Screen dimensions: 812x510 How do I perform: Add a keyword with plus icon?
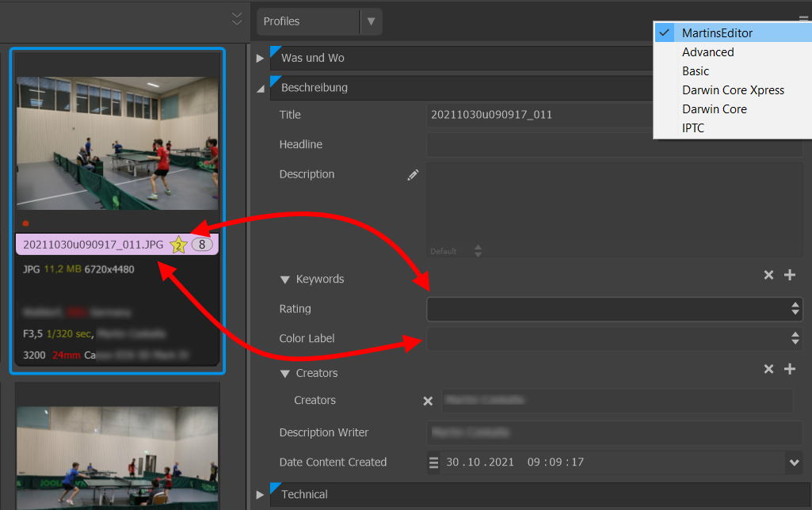790,275
